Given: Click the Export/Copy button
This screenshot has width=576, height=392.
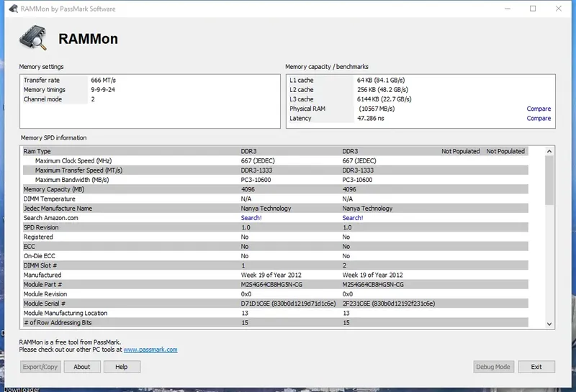Looking at the screenshot, I should (40, 367).
